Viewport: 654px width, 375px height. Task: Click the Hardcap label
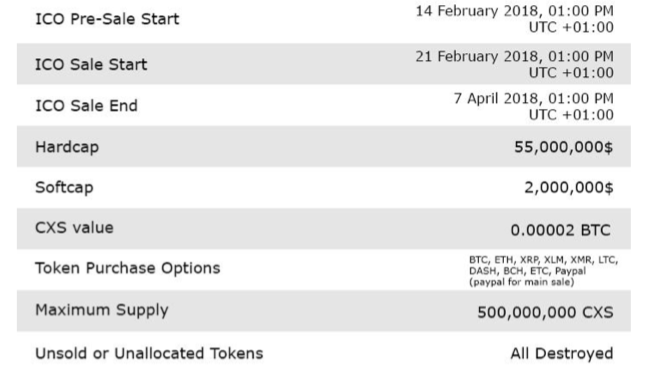[67, 147]
